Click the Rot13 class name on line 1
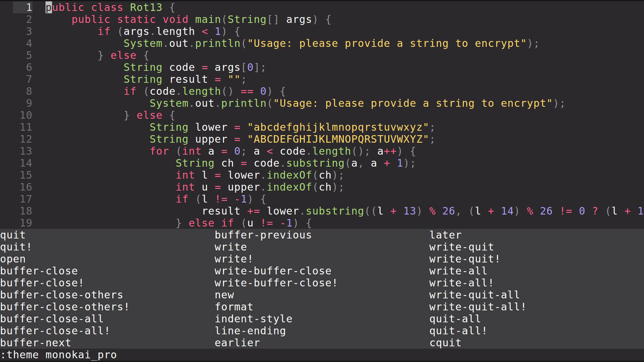Screen dimensions: 644x362 coord(146,7)
